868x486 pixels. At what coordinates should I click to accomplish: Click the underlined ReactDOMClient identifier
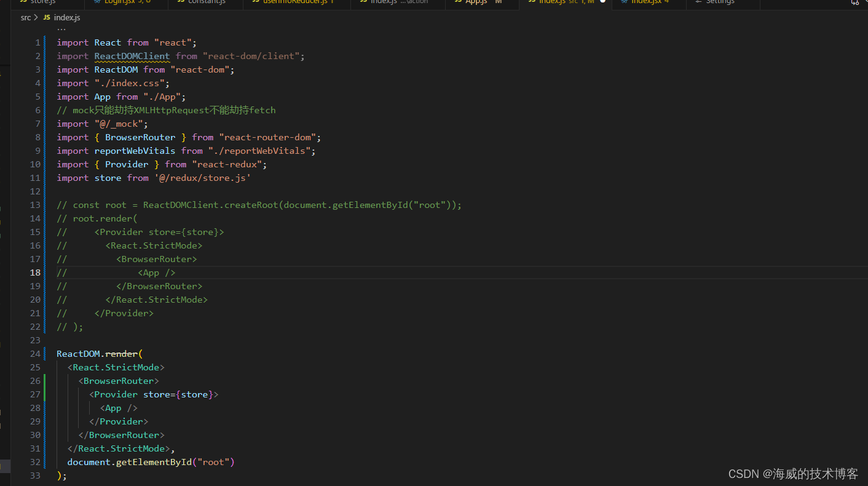coord(132,55)
